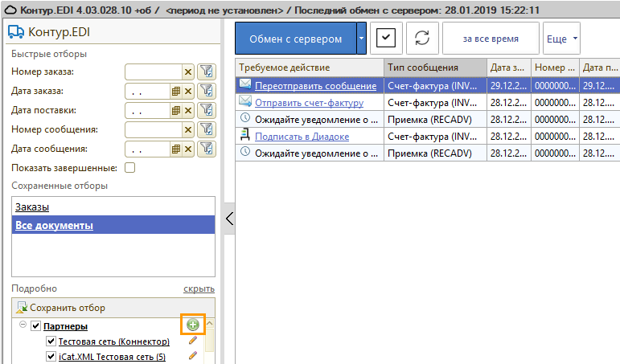Click into Дата поставки input field
The width and height of the screenshot is (620, 364).
point(148,111)
